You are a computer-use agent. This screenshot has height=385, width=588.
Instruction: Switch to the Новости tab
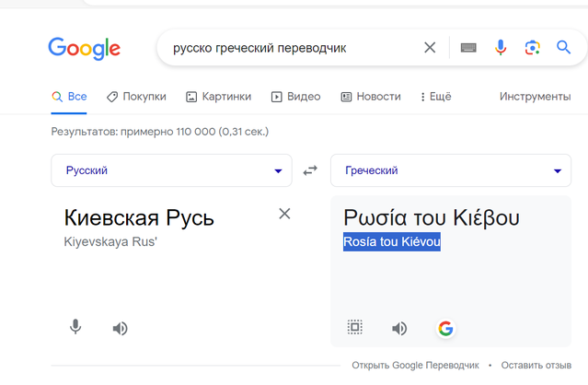(x=371, y=97)
